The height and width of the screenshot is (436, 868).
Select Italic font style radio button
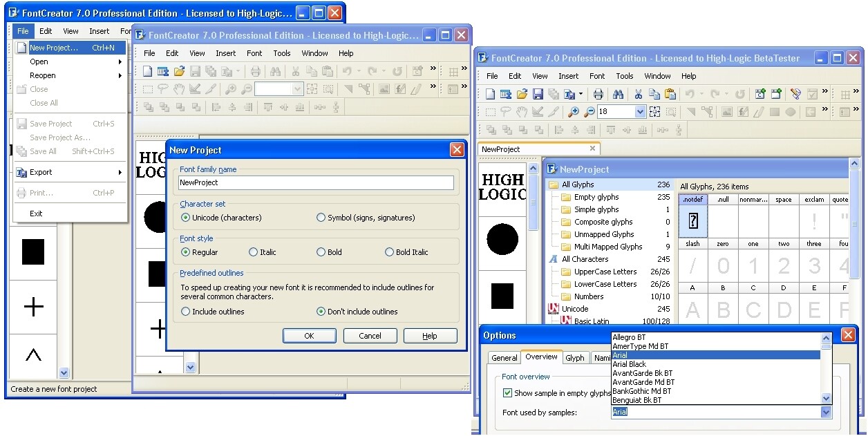(253, 252)
